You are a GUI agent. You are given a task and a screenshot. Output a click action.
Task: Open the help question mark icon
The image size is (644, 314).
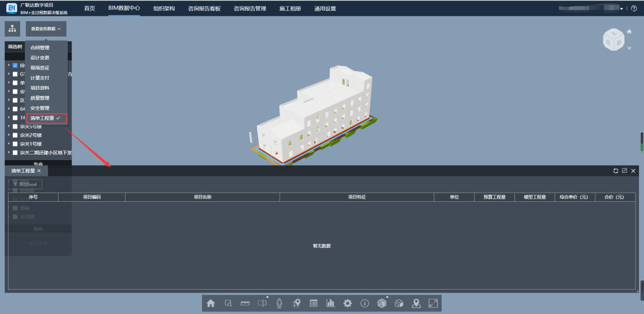pos(634,9)
